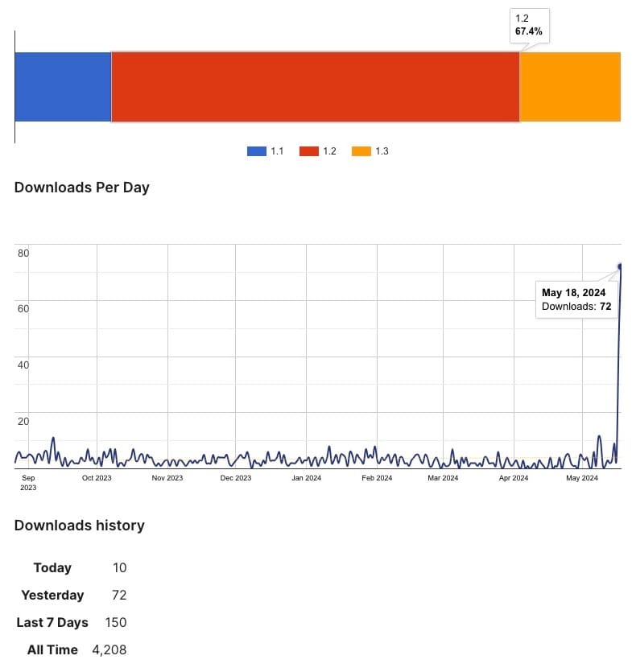This screenshot has width=632, height=672.
Task: Select the orange 1.3 bar segment
Action: (x=570, y=87)
